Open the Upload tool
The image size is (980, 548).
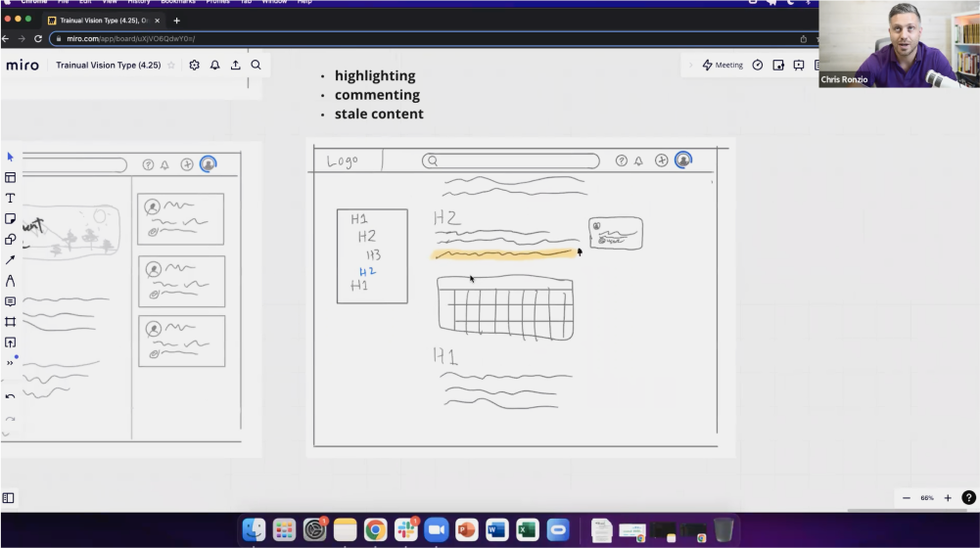coord(10,342)
